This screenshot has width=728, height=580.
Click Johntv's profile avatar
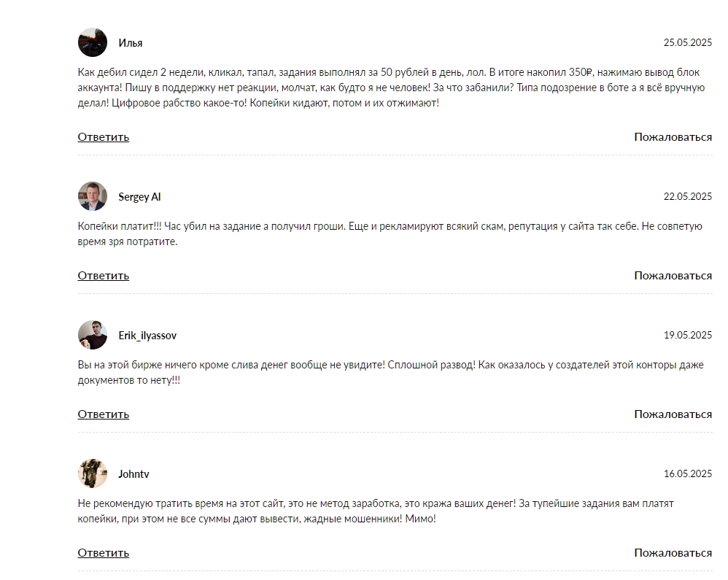point(93,473)
